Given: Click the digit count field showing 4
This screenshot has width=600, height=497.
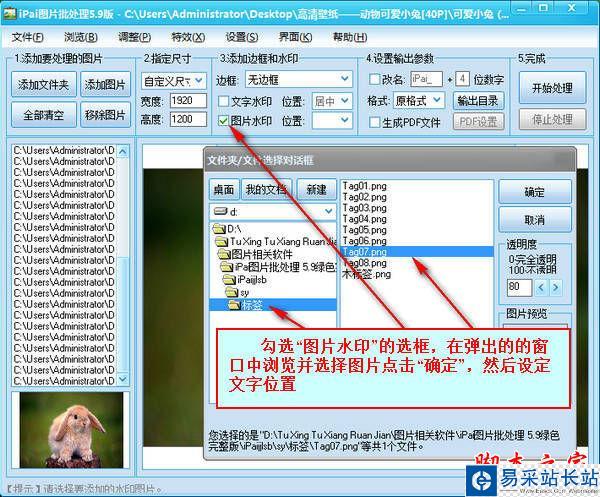Looking at the screenshot, I should (462, 79).
